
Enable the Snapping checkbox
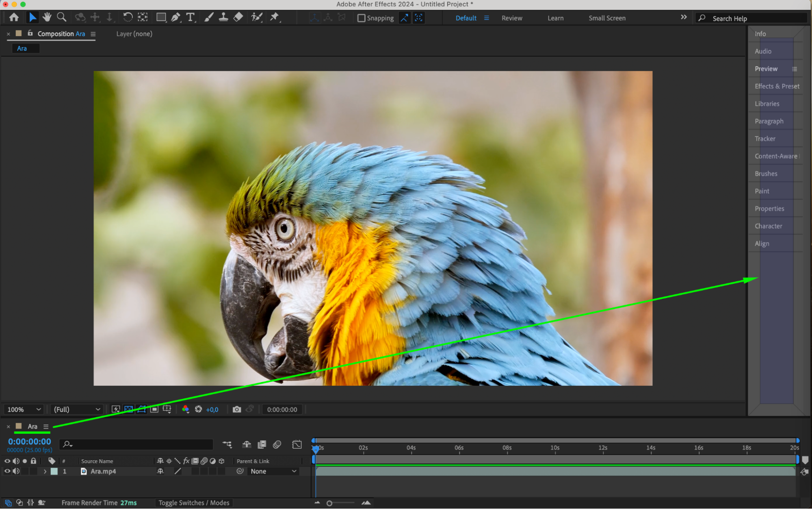[x=361, y=18]
